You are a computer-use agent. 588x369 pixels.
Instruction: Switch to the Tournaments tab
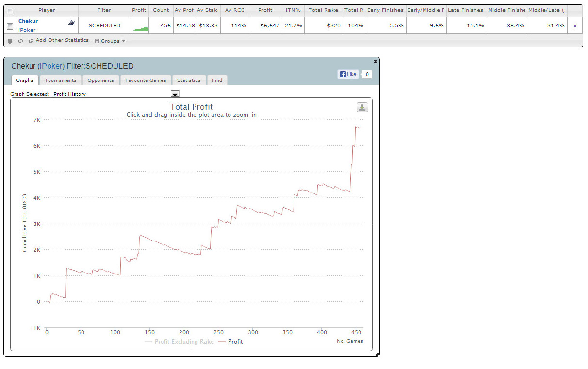pos(61,80)
